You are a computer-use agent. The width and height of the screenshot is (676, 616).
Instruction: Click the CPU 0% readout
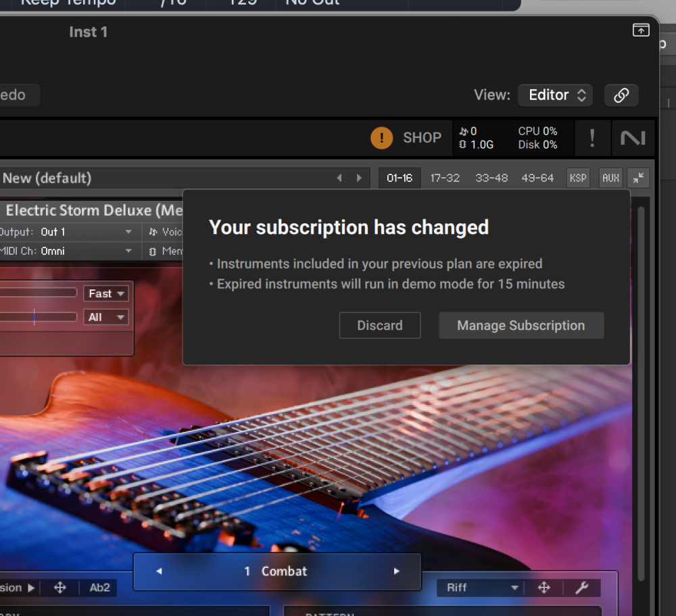537,131
